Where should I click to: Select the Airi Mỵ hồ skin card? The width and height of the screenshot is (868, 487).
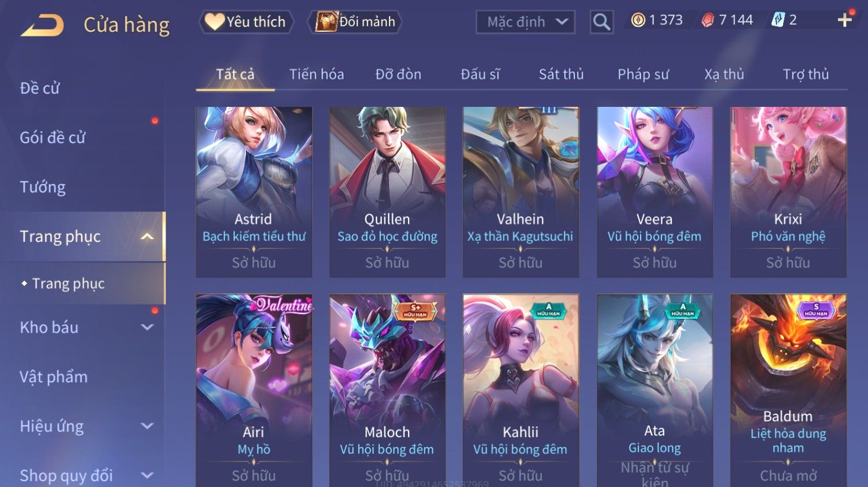click(254, 390)
